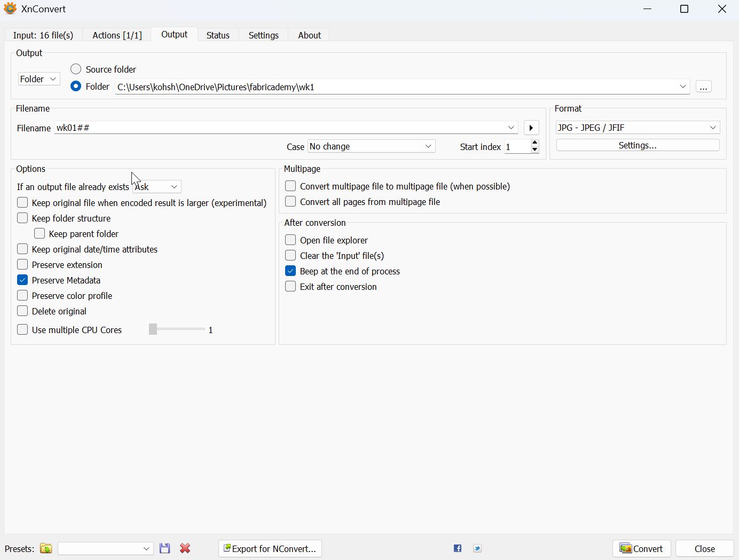Start conversion with Convert button
This screenshot has height=560, width=739.
[x=641, y=548]
